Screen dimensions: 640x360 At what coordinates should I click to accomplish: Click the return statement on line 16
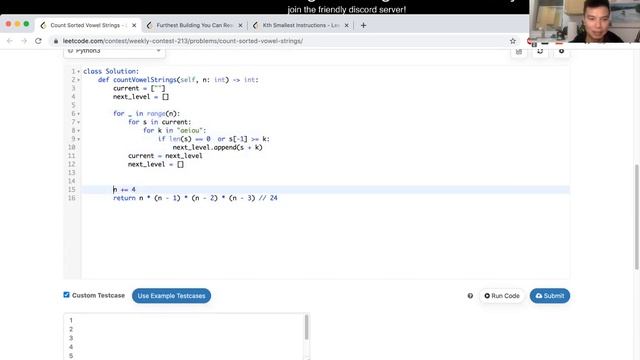(195, 198)
